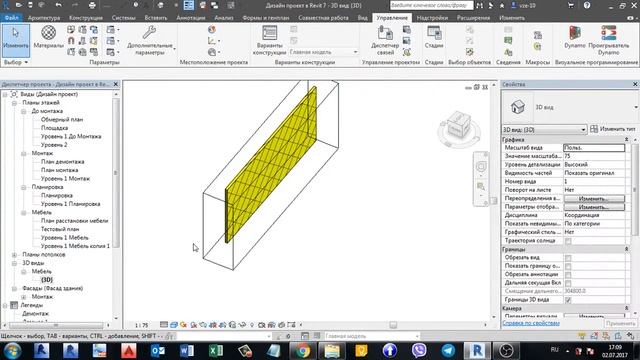Open Варианты конструкции design options
The image size is (640, 360).
pos(269,40)
